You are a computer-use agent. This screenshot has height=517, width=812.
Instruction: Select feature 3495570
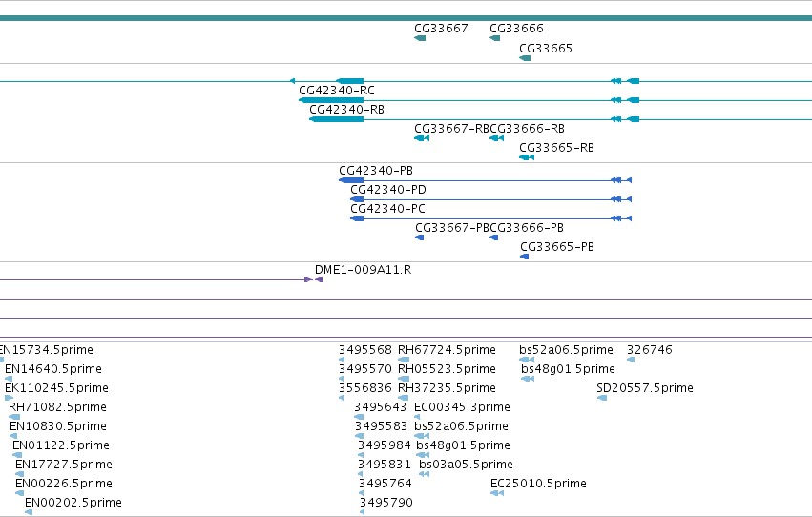click(x=365, y=369)
